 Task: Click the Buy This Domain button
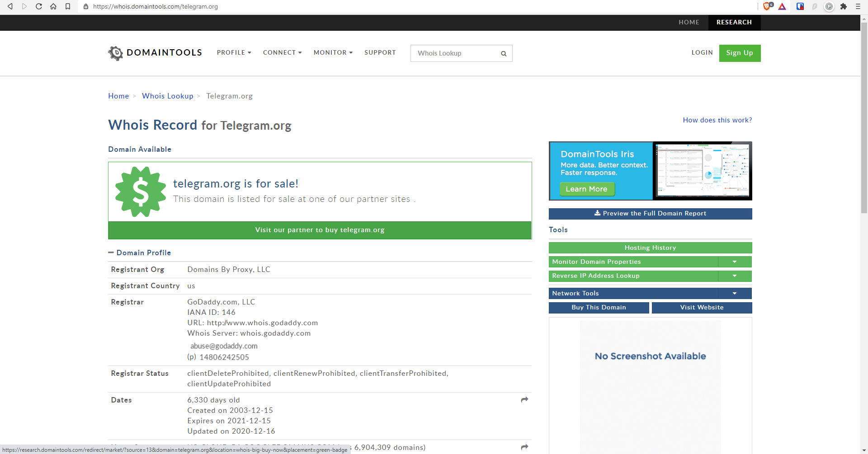pyautogui.click(x=599, y=308)
